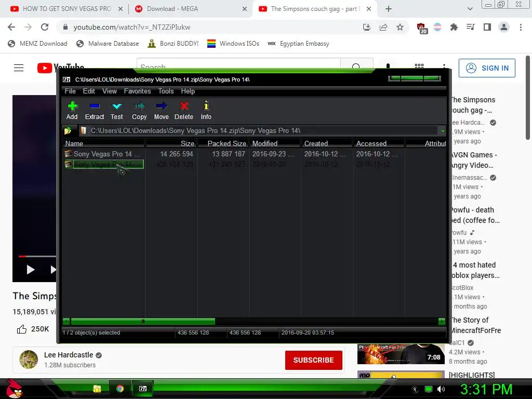Viewport: 532px width, 399px height.
Task: Click the install app icon in address bar
Action: [366, 27]
